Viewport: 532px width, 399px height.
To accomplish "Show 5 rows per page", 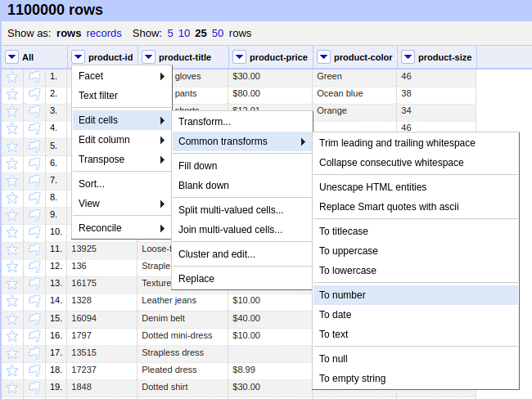I will [x=170, y=34].
